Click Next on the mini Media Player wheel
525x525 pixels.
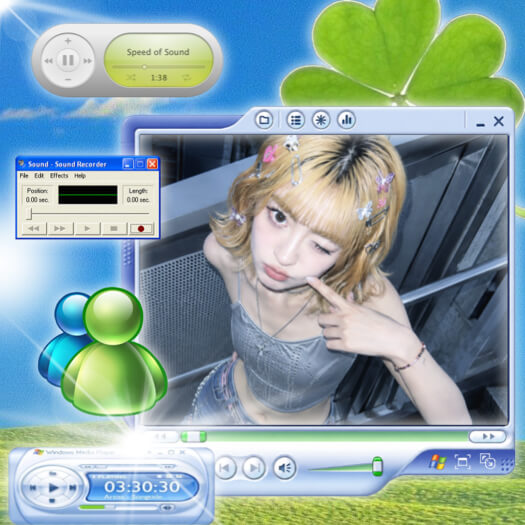(72, 488)
